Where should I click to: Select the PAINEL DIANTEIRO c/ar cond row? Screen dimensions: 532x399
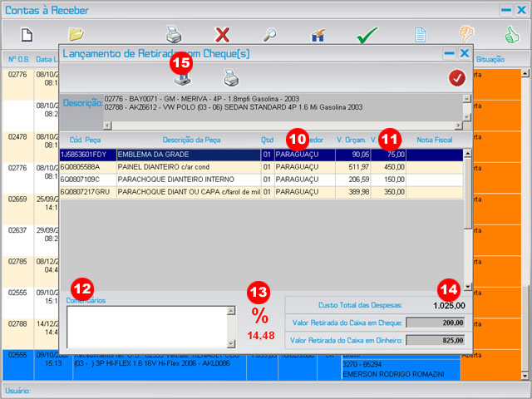click(261, 167)
